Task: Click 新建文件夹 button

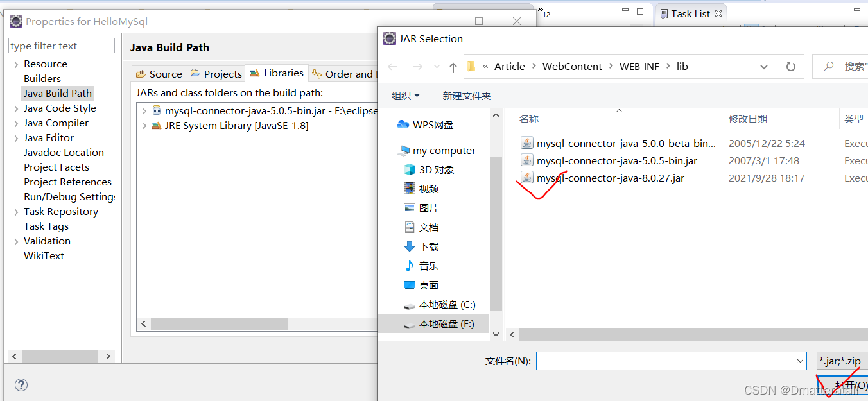Action: click(467, 96)
